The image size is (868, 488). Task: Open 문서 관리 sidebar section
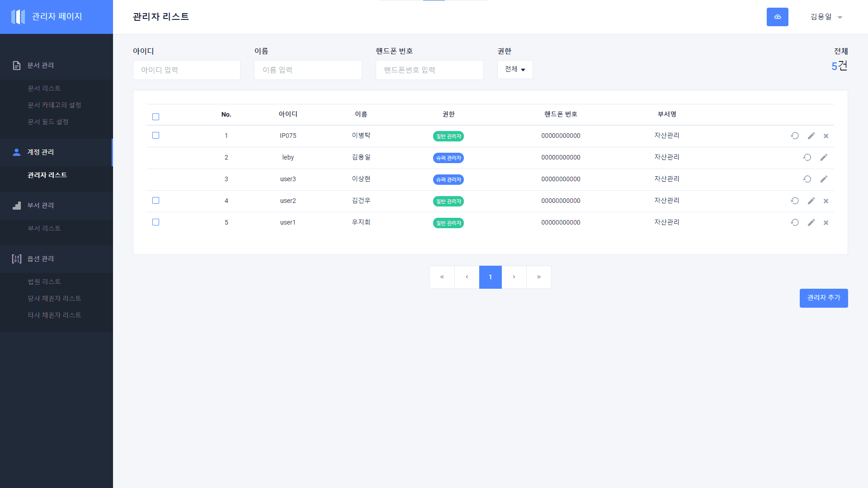pos(57,66)
